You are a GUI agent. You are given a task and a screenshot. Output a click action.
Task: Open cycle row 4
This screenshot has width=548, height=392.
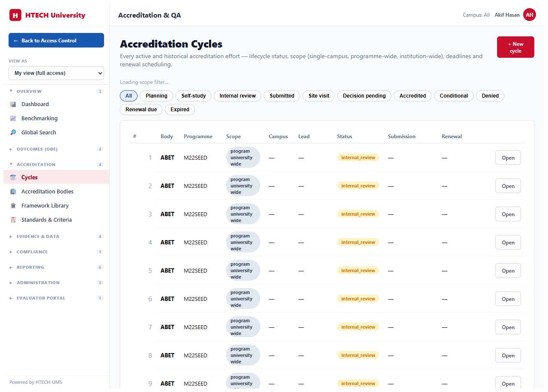pos(508,242)
